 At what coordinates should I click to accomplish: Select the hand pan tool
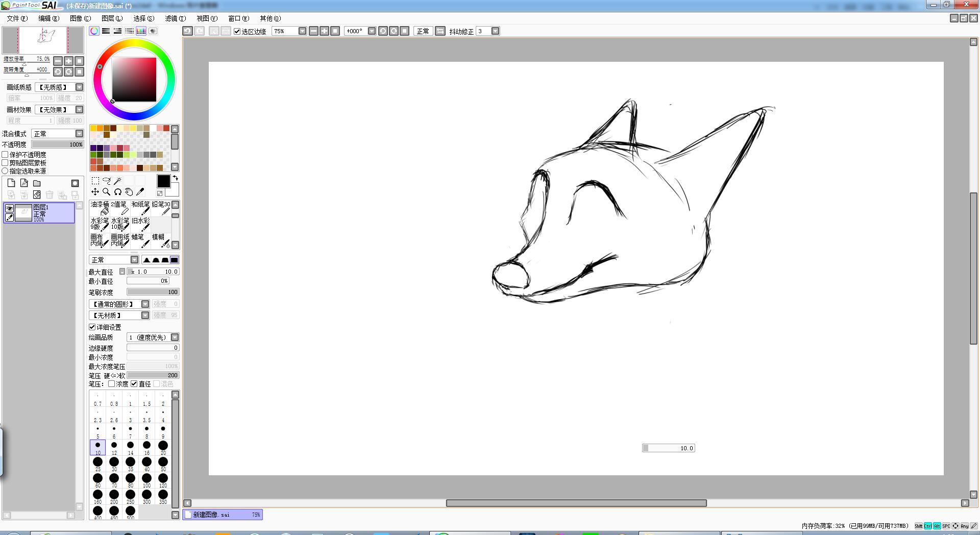[129, 192]
